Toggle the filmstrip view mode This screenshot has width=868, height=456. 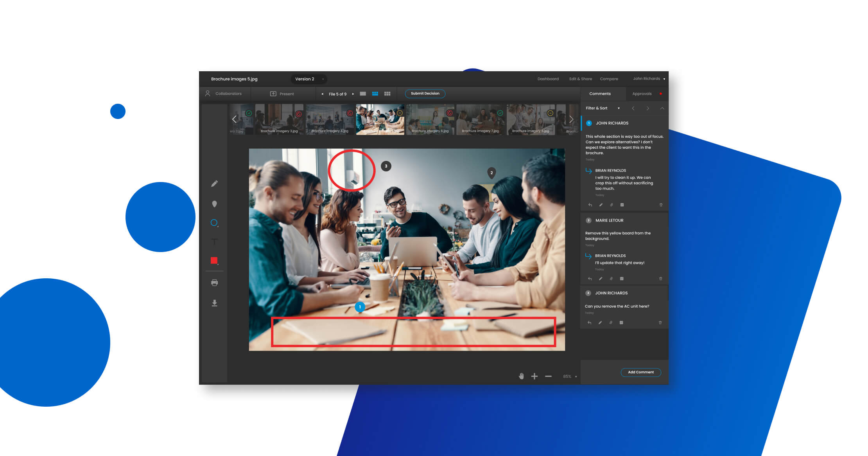point(375,94)
